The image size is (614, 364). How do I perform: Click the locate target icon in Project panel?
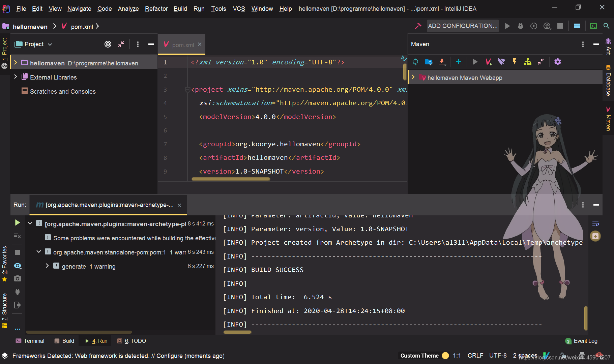[x=108, y=44]
